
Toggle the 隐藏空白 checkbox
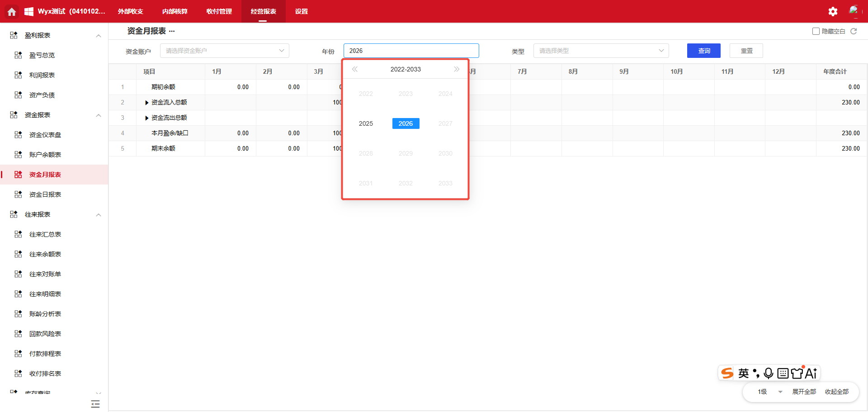(x=816, y=31)
